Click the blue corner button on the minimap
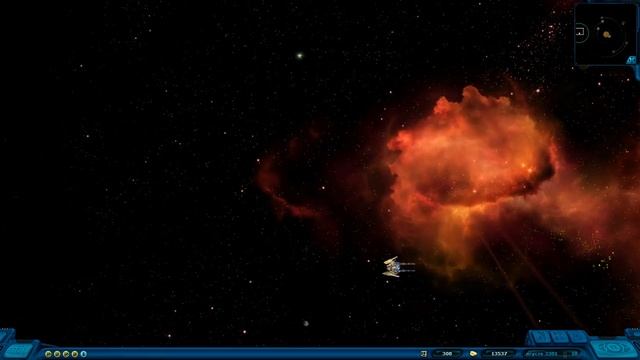 click(631, 60)
